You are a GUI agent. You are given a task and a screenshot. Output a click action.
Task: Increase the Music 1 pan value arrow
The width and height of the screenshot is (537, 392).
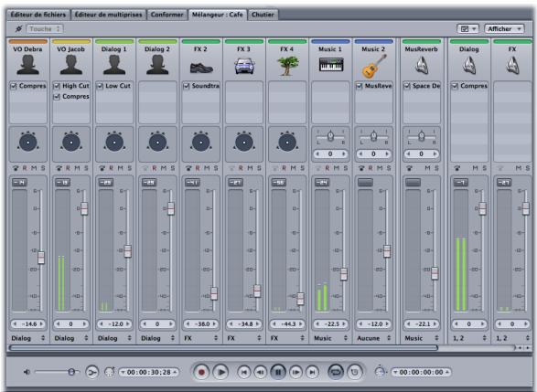(x=343, y=154)
